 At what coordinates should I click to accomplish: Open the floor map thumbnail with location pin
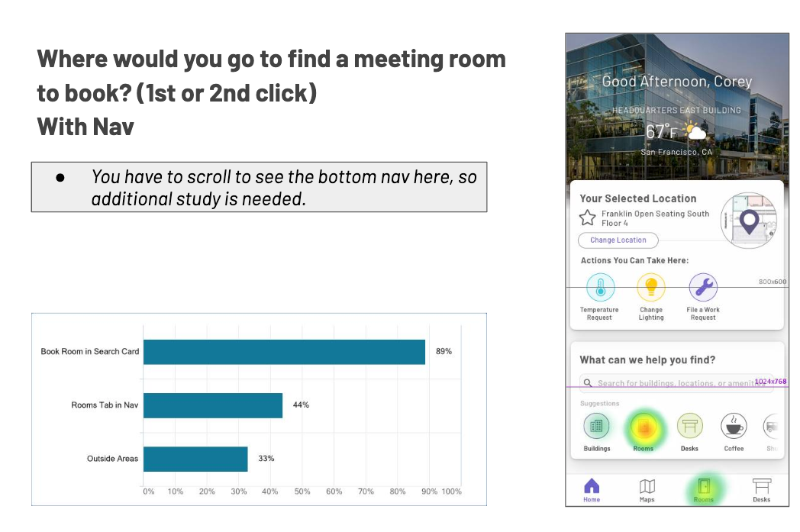tap(748, 220)
